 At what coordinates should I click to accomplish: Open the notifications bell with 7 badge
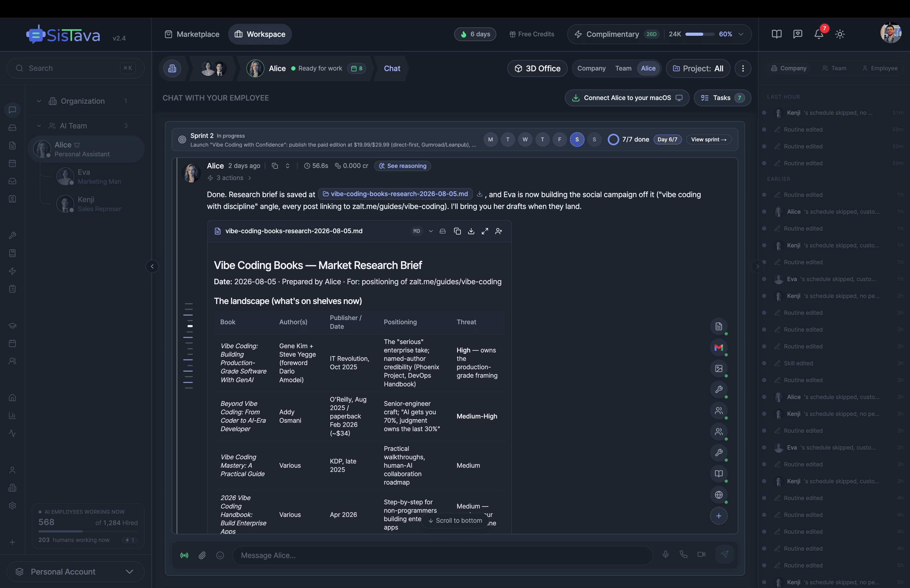coord(818,34)
